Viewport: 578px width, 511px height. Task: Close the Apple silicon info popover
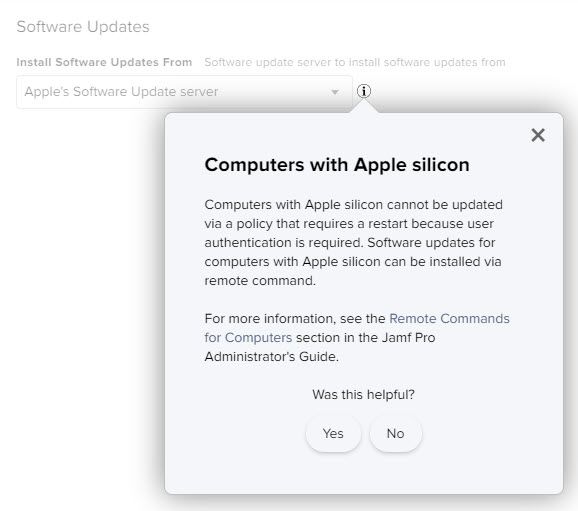click(538, 135)
